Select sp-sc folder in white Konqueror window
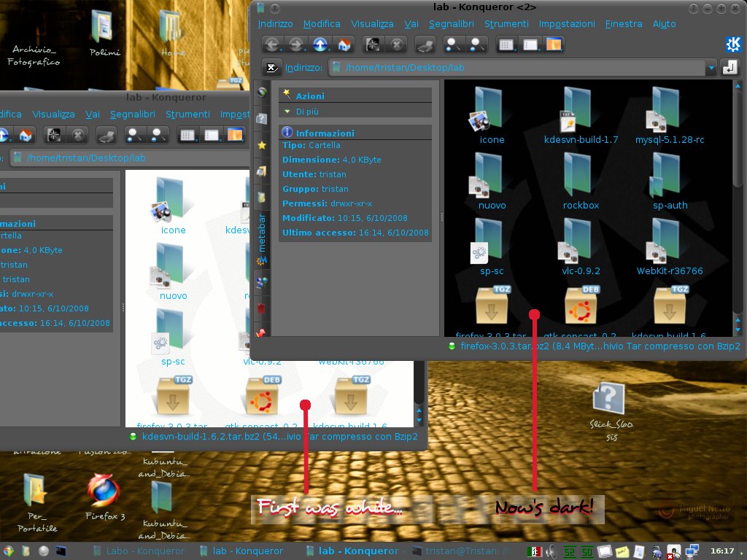Image resolution: width=747 pixels, height=560 pixels. pyautogui.click(x=171, y=338)
